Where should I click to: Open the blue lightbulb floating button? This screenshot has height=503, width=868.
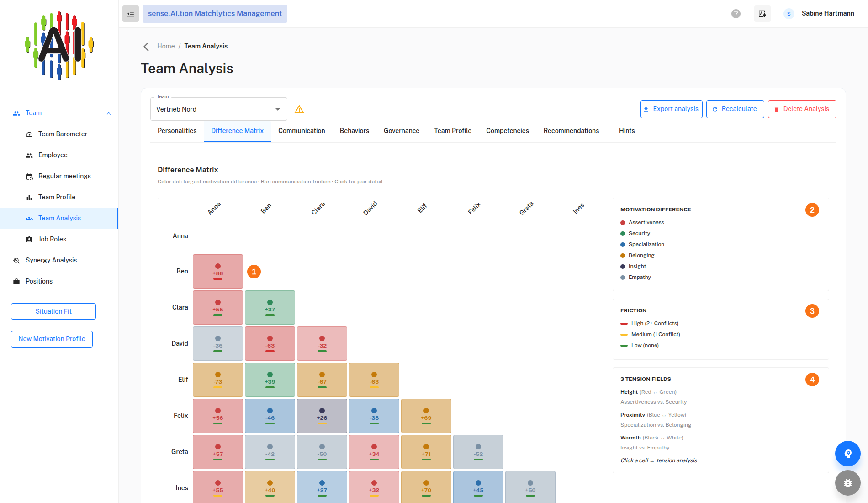(848, 454)
